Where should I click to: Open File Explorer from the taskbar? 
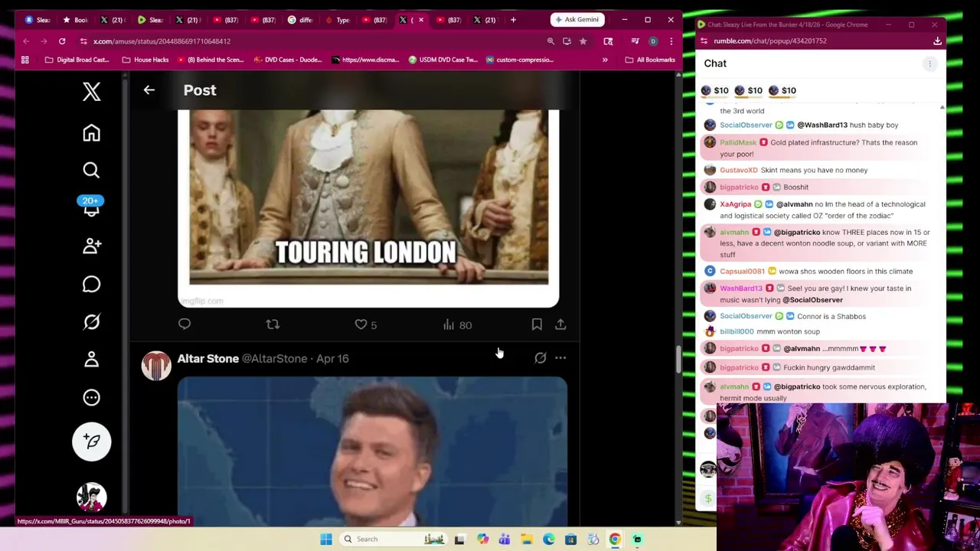[527, 540]
